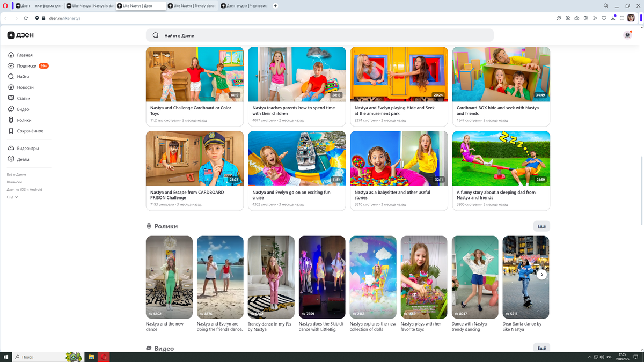This screenshot has height=362, width=644.
Task: Open Подписки with the 99+ badge
Action: click(x=28, y=66)
